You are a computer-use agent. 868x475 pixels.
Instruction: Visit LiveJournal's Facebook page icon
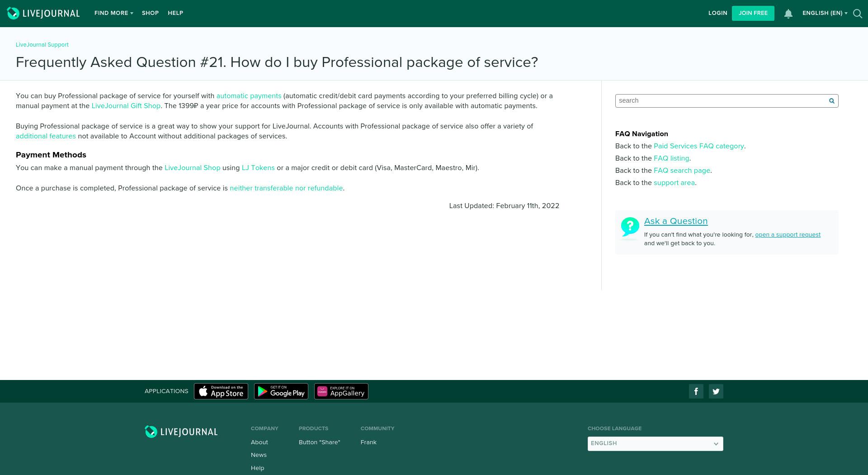click(x=696, y=391)
